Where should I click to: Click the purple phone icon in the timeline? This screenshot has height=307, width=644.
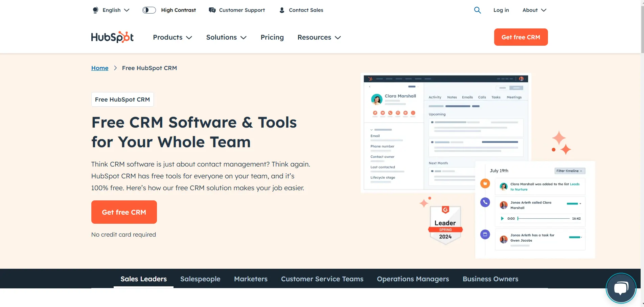tap(485, 202)
